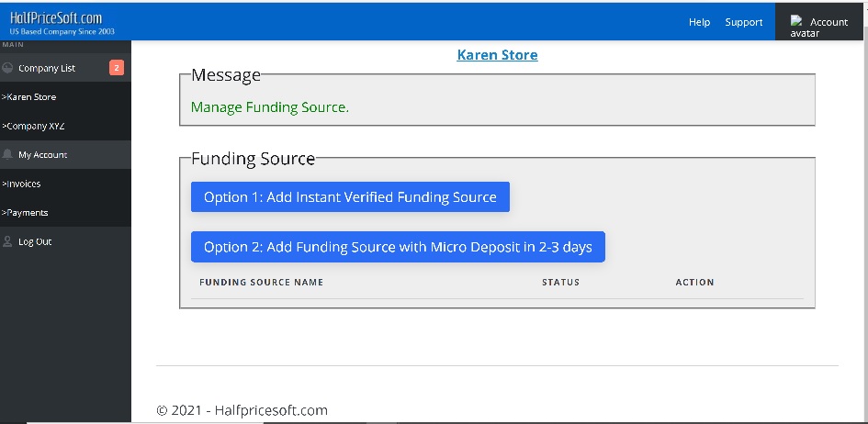Screen dimensions: 868x424
Task: Open Karen Store in the sidebar
Action: click(x=29, y=97)
